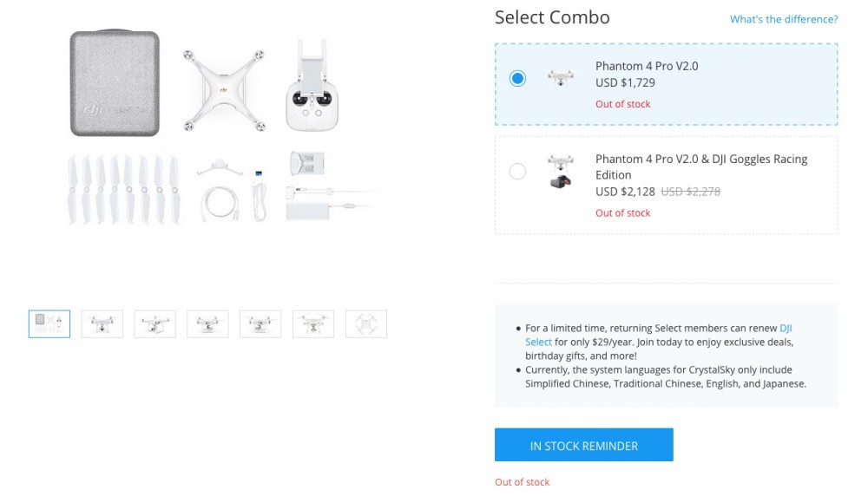View the sixth thumbnail of front-facing drone
The image size is (868, 496).
313,324
